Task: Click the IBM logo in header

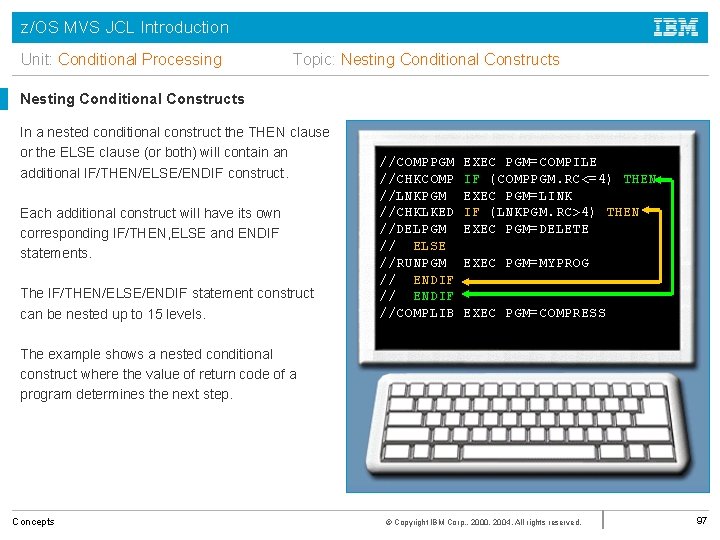Action: 675,27
